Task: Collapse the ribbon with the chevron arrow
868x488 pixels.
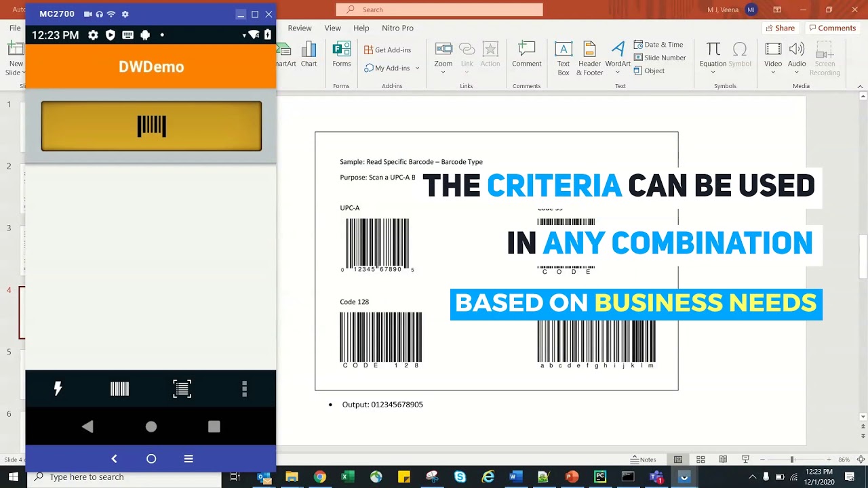Action: [861, 87]
